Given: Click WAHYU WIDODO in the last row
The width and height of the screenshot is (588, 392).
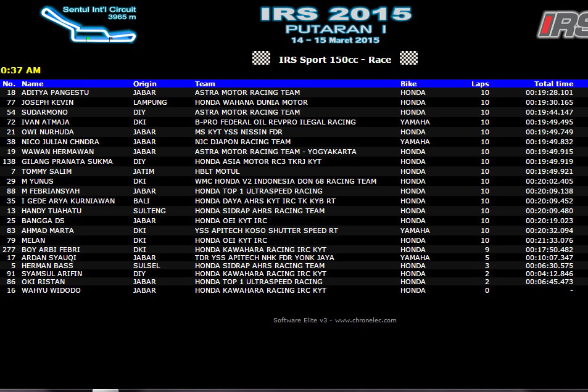Looking at the screenshot, I should 51,290.
